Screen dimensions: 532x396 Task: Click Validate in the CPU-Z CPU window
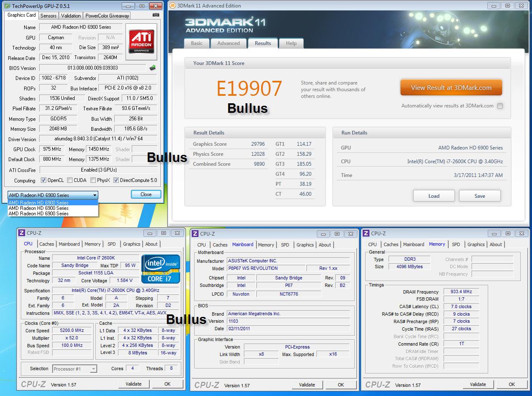coord(133,384)
